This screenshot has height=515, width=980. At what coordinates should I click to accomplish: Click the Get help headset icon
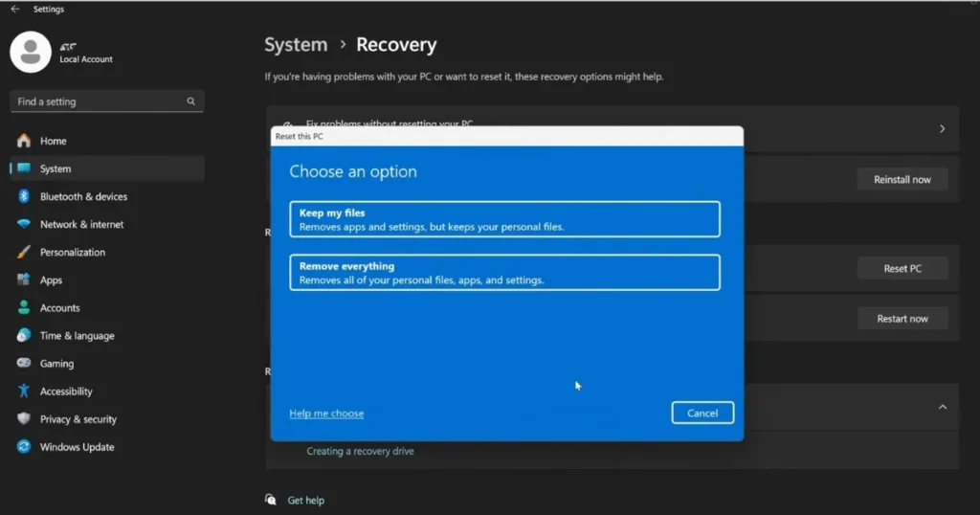pos(271,500)
